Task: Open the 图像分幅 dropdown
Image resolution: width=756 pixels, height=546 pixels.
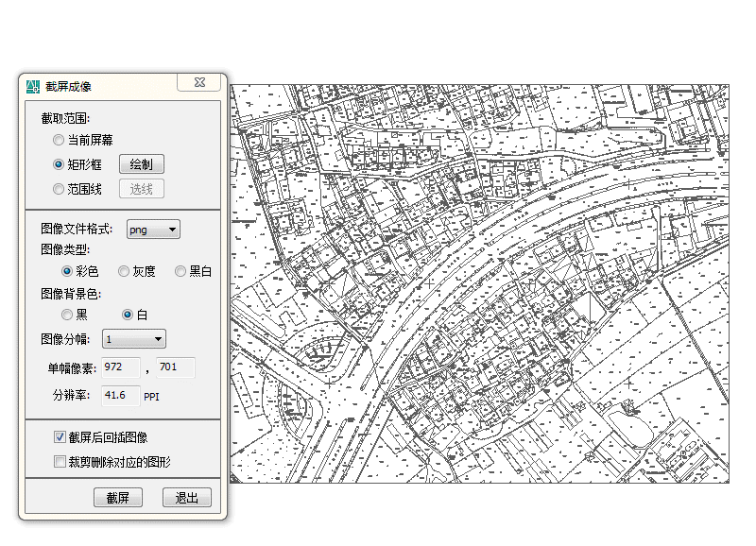Action: [x=134, y=339]
